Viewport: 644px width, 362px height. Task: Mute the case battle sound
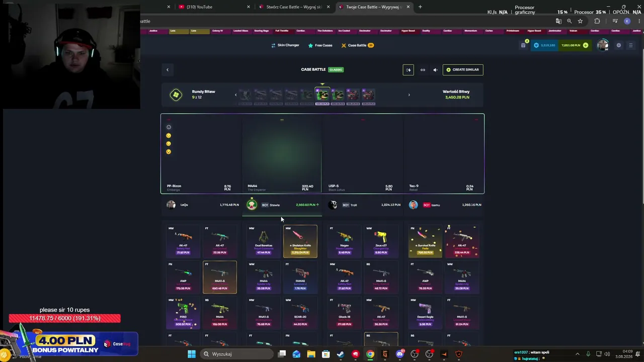(435, 70)
